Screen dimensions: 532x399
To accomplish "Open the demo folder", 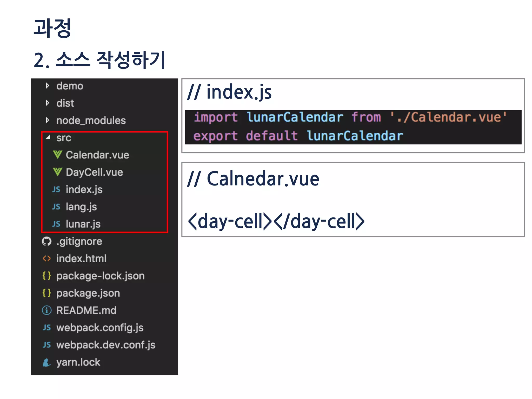I will click(70, 86).
